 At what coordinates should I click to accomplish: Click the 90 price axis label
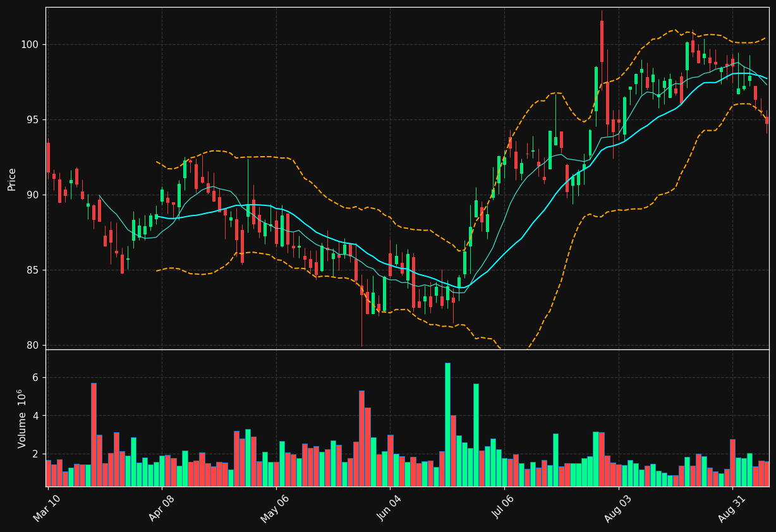click(33, 195)
